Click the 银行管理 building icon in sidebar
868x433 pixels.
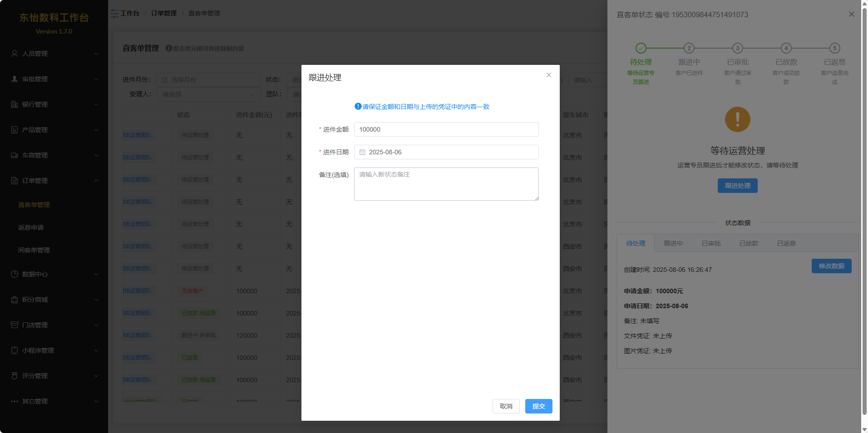pyautogui.click(x=15, y=104)
